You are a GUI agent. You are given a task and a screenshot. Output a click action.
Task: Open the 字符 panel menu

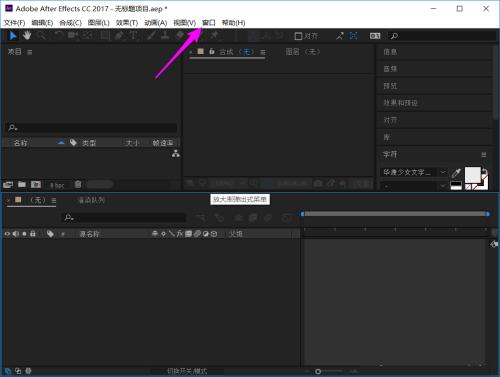(x=484, y=155)
